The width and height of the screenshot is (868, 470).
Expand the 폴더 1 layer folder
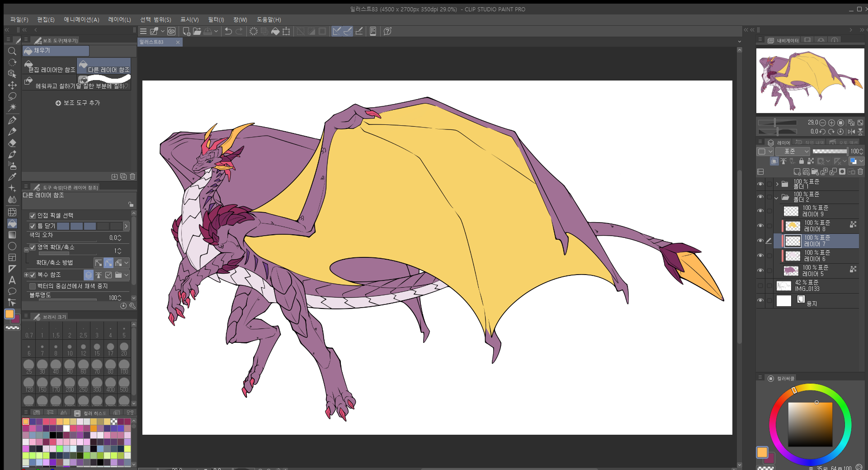pyautogui.click(x=777, y=184)
